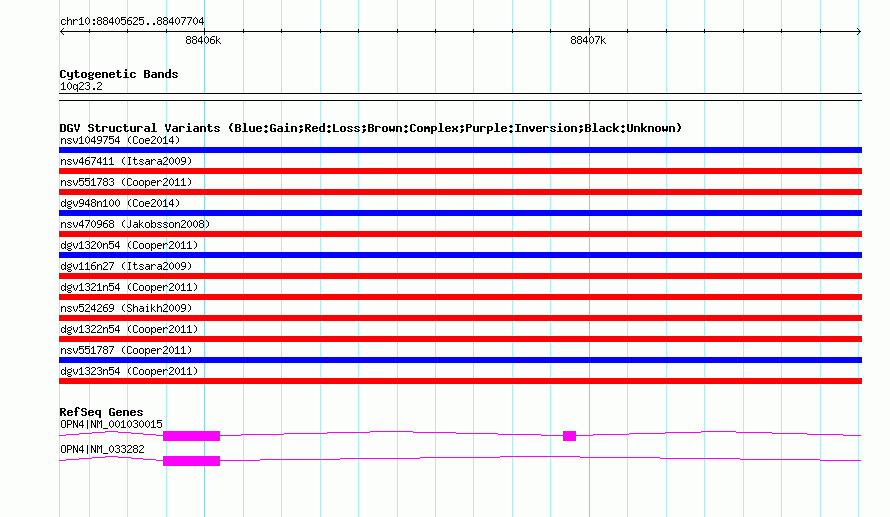Click the red dgv116n27 variant bar

[x=460, y=276]
